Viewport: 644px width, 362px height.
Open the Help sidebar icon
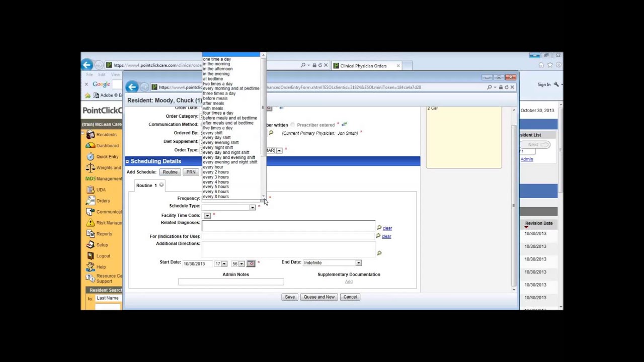(90, 267)
